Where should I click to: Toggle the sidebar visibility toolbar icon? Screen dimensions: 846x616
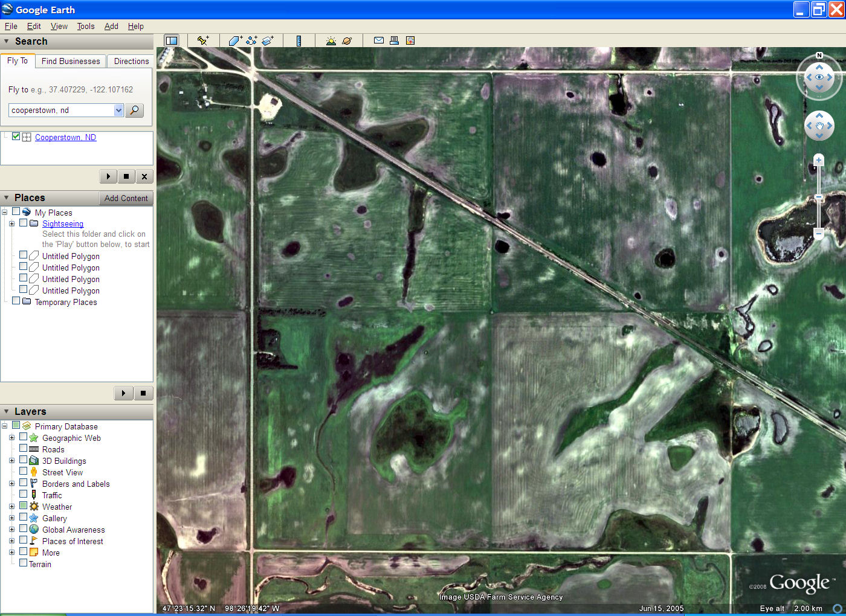(172, 40)
